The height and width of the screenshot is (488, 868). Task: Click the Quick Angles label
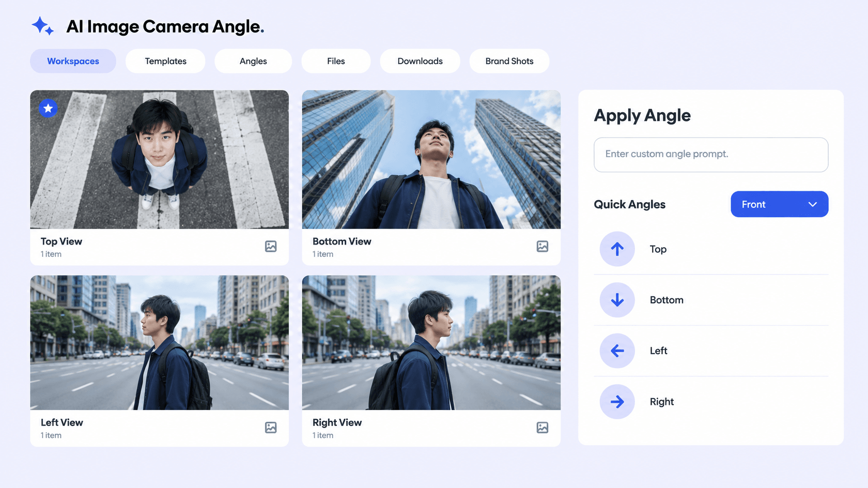click(629, 204)
